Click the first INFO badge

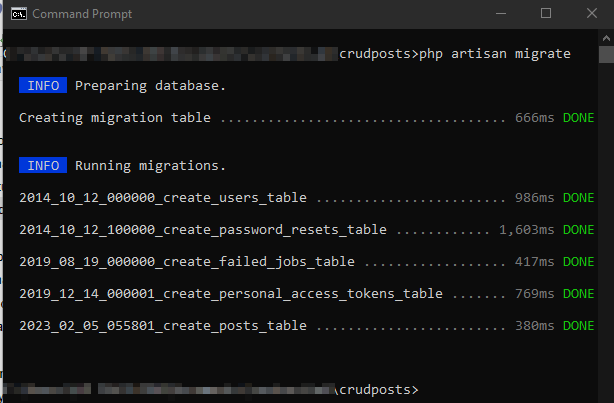43,85
